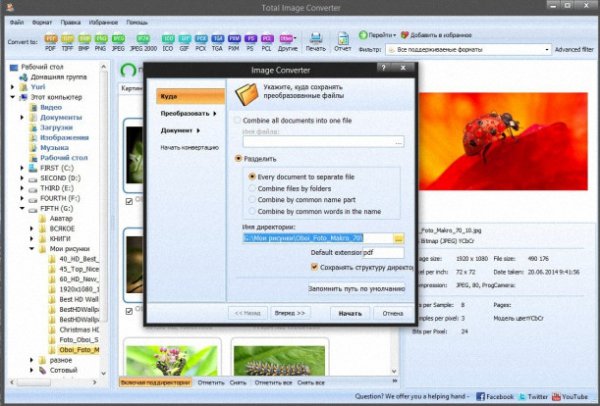Browse for directory with yellow folder button
This screenshot has height=406, width=600.
point(398,238)
